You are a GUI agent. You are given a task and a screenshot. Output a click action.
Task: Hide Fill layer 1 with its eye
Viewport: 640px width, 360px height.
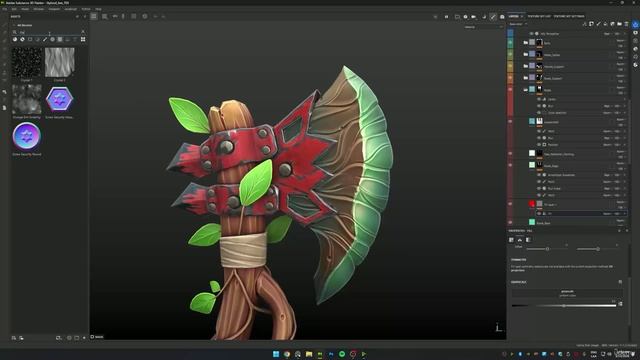pos(510,204)
